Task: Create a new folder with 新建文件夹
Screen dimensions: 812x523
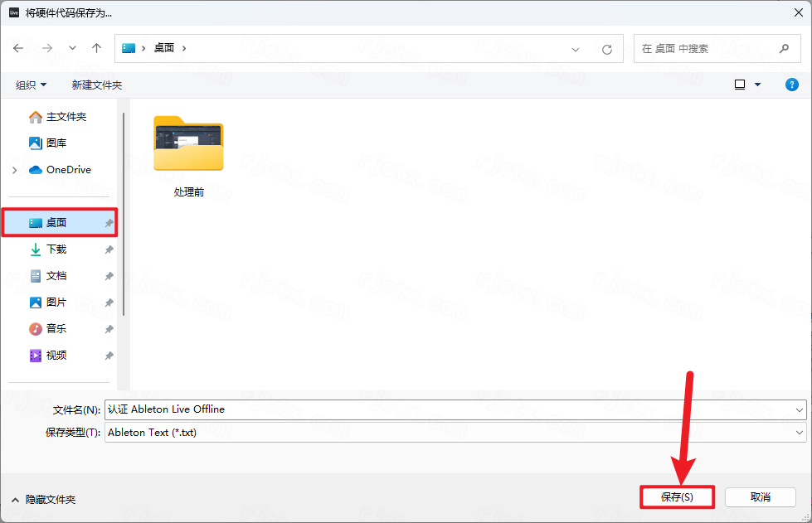Action: point(96,84)
